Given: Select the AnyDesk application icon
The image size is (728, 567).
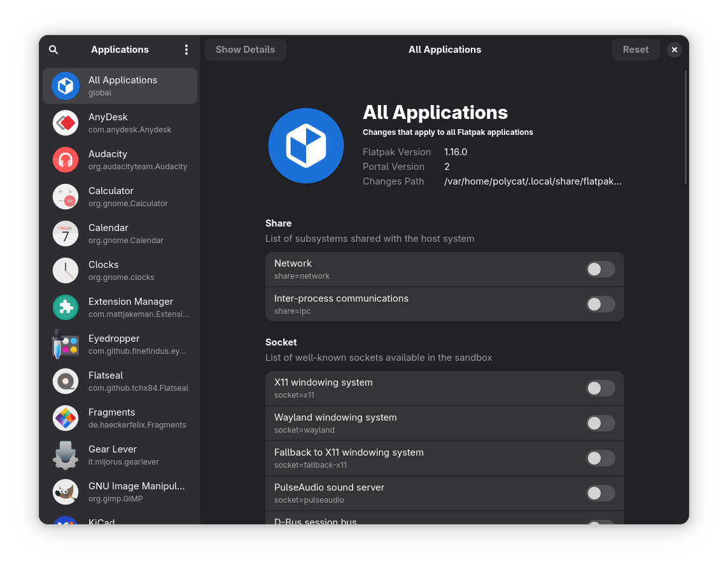Looking at the screenshot, I should click(x=66, y=123).
